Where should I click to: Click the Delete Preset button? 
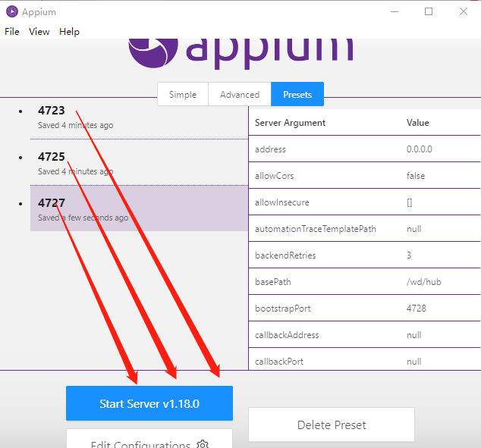pyautogui.click(x=332, y=425)
